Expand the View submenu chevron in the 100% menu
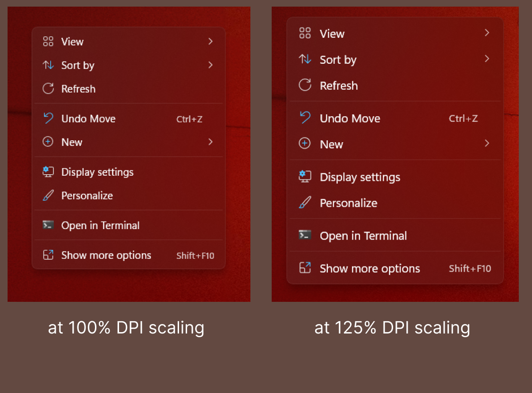The image size is (532, 393). (211, 41)
